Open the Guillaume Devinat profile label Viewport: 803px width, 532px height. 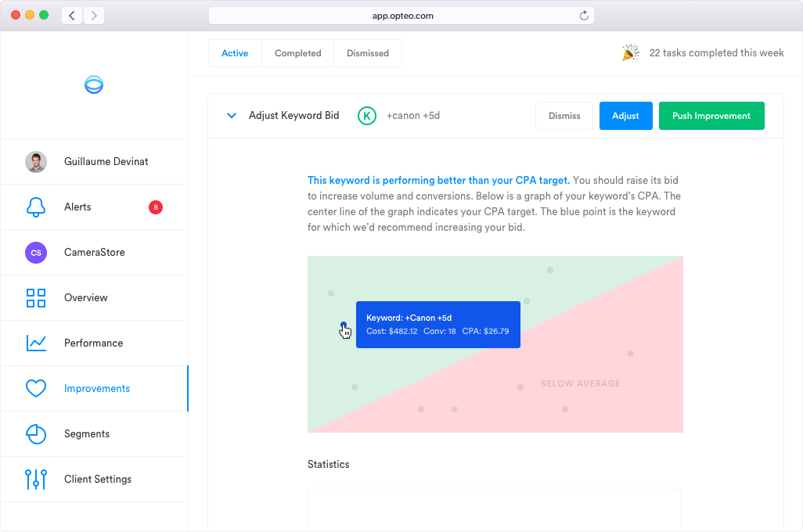(x=106, y=162)
